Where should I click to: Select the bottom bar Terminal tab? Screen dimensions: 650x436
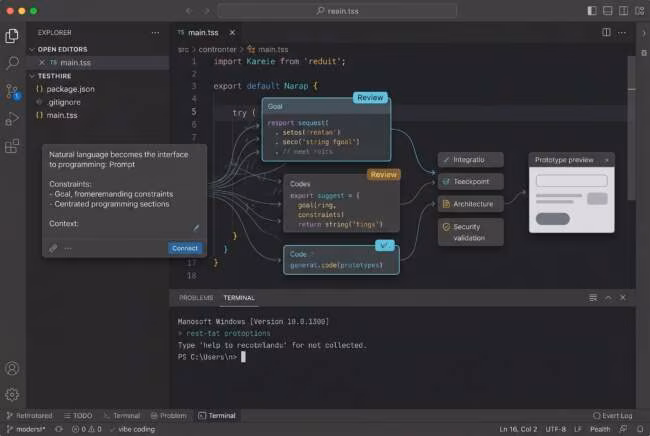[217, 416]
